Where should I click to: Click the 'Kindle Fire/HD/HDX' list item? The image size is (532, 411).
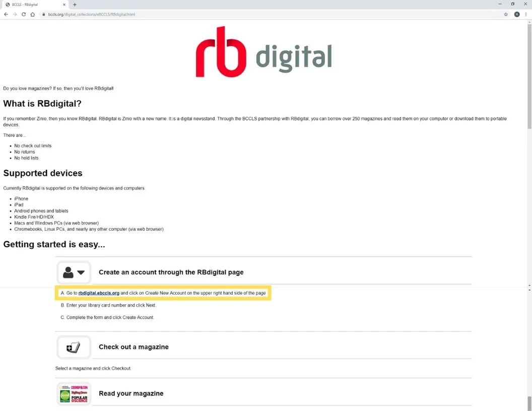tap(34, 217)
